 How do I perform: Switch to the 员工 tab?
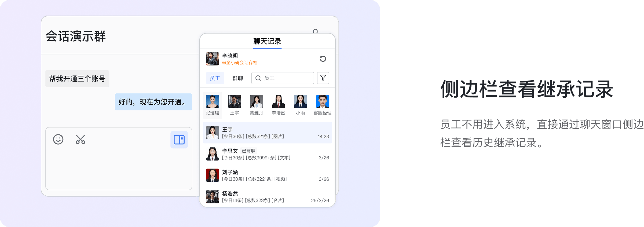215,78
